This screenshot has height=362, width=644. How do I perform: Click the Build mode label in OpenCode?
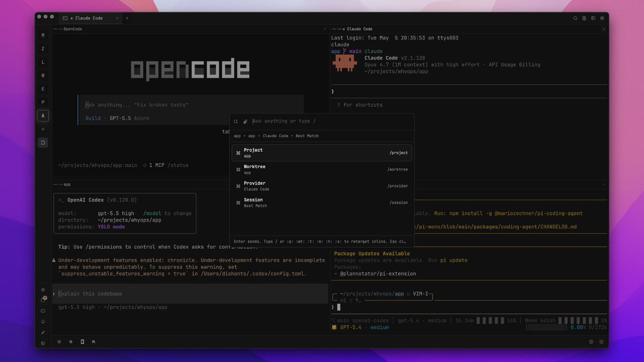pos(93,118)
